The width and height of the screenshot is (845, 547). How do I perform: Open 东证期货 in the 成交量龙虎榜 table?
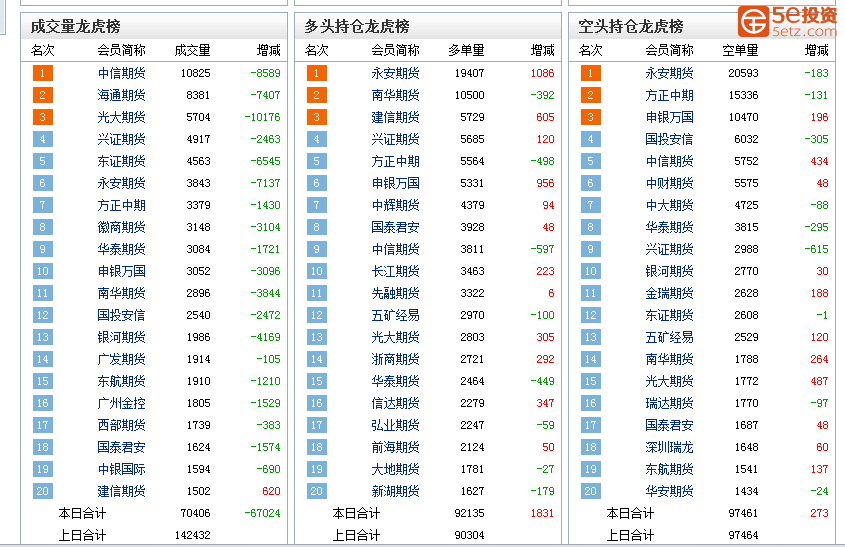(x=121, y=161)
